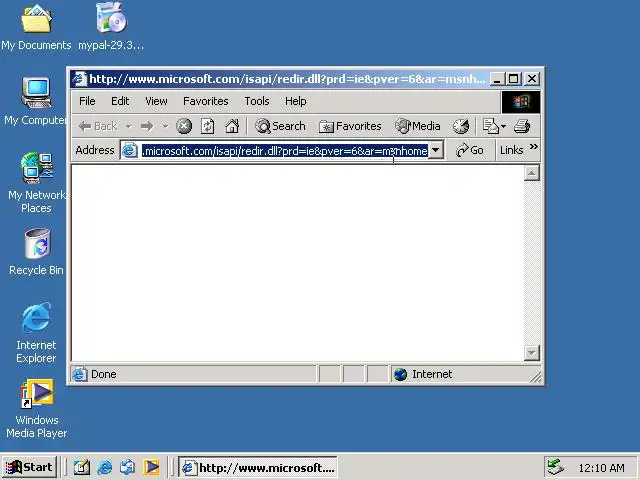Click Show Desktop quick launch icon
640x480 pixels.
82,467
